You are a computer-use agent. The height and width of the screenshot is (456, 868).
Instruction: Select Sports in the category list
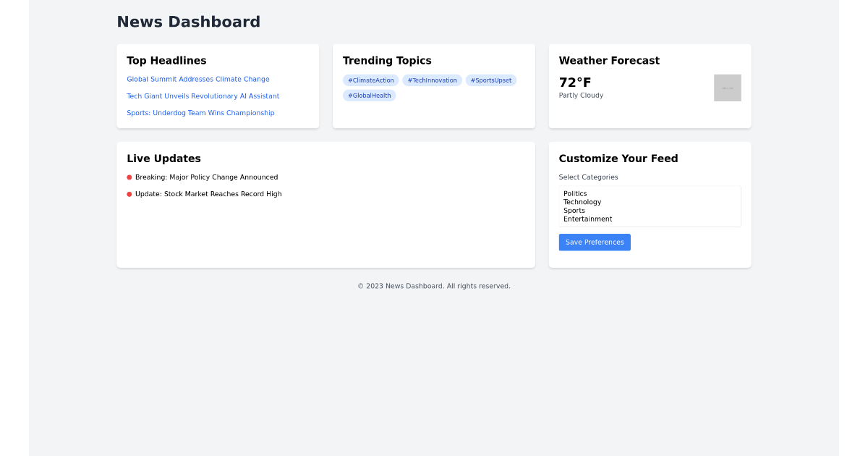pos(574,210)
